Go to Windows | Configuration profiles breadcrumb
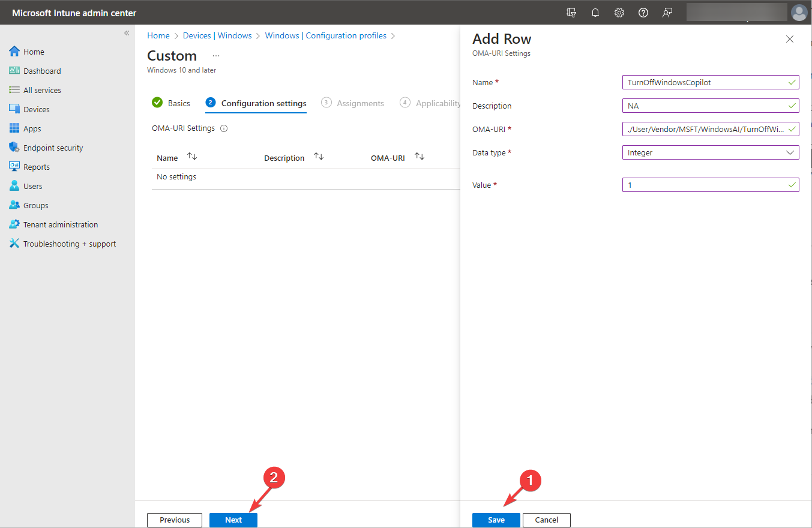 point(325,35)
